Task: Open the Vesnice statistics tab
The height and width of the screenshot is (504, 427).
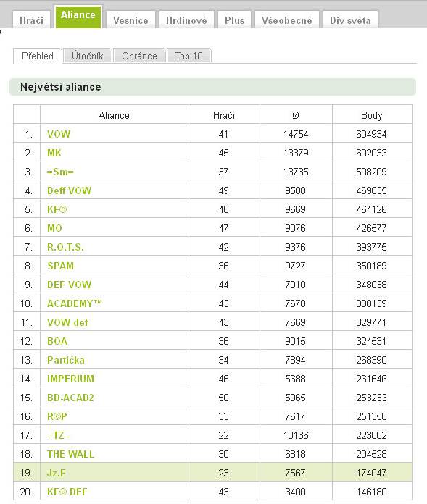Action: point(130,20)
